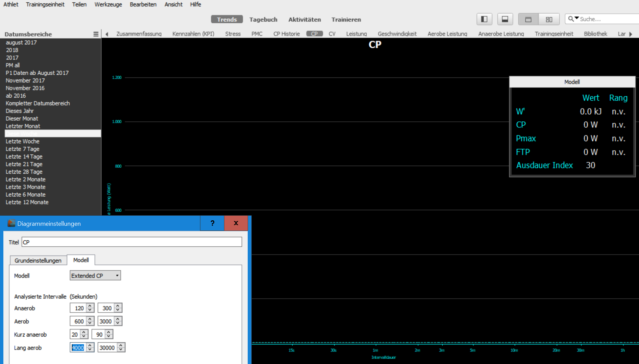Open the Werkzeuge menu
Image resolution: width=639 pixels, height=364 pixels.
108,4
